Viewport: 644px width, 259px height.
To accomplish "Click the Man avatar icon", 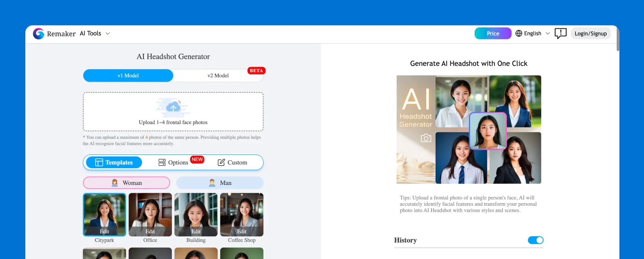I will 212,183.
